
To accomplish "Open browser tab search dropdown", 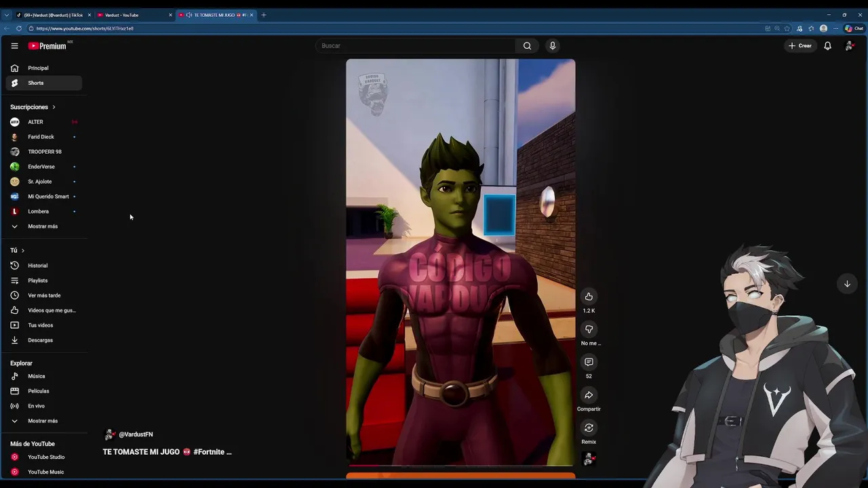I will tap(7, 15).
